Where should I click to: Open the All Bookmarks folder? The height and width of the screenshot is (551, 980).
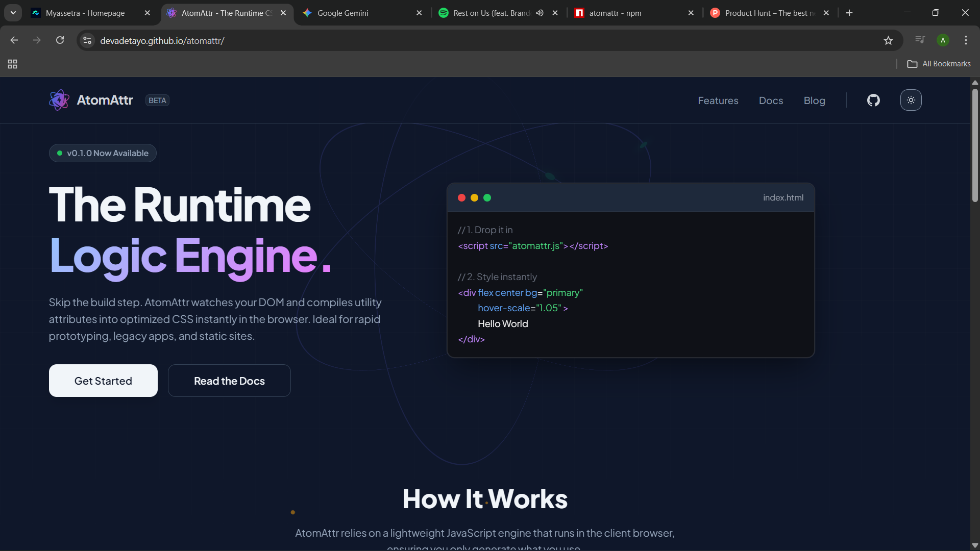[x=939, y=63]
